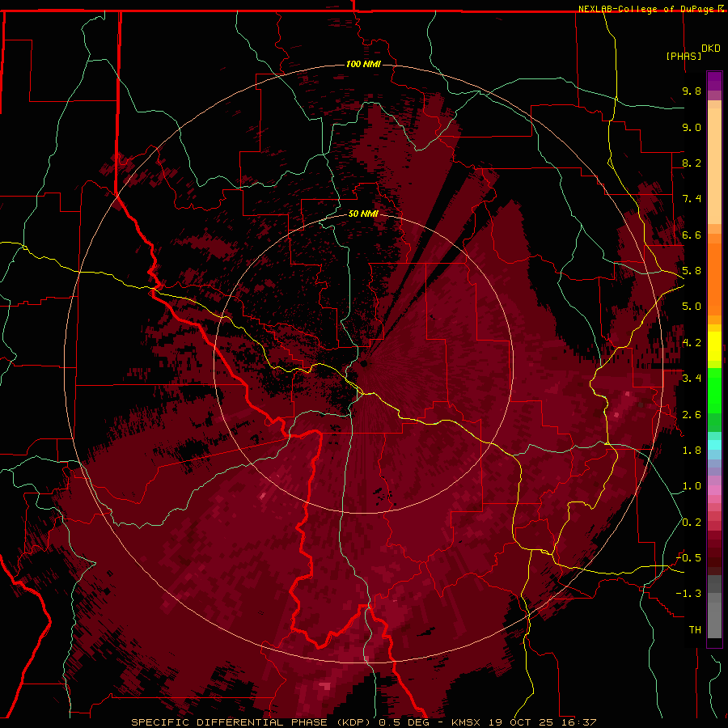Select the gray swatch beside TH
Image resolution: width=728 pixels, height=728 pixels.
714,620
